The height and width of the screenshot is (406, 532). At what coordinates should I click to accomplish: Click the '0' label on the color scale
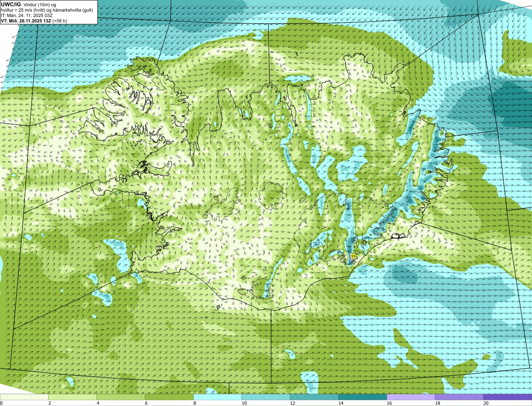1,403
